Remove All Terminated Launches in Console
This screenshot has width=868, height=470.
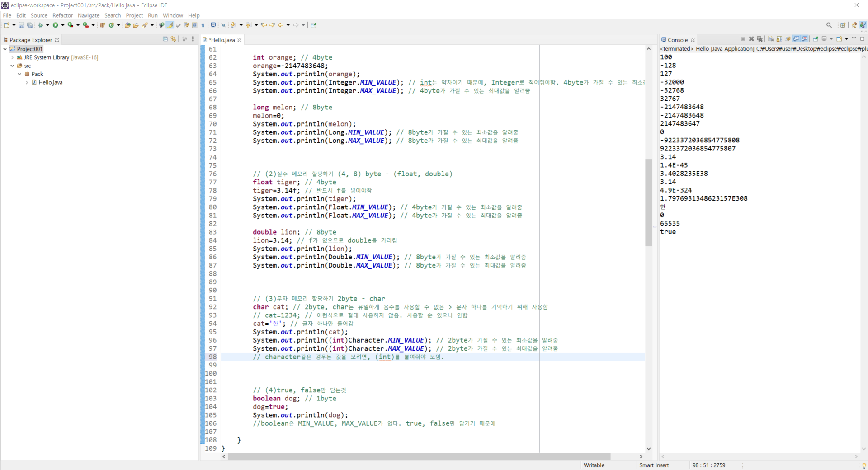tap(759, 39)
